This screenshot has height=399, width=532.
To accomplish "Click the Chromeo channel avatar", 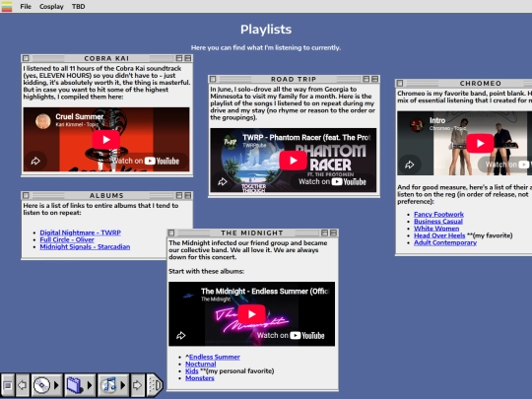I will click(x=417, y=125).
